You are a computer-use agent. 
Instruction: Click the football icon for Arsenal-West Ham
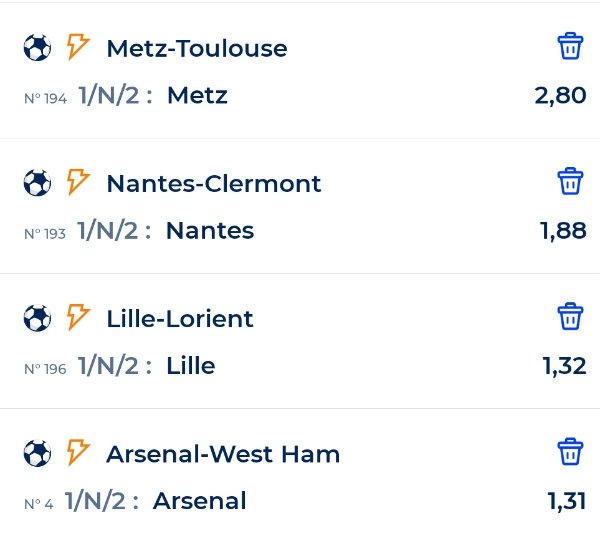click(37, 453)
